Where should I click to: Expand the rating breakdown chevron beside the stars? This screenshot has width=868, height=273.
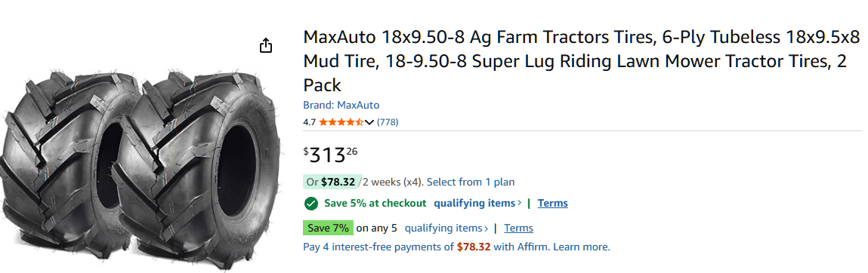pos(369,122)
